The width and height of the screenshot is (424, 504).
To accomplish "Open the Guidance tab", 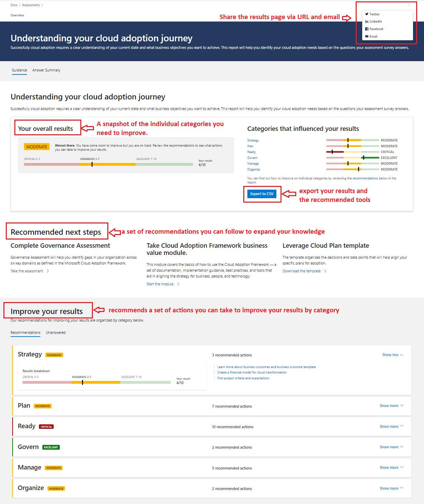I will 19,70.
